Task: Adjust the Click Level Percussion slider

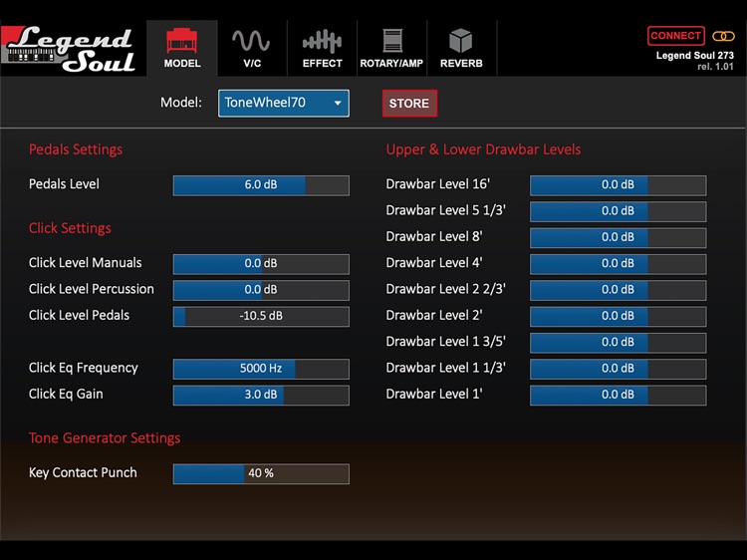Action: (261, 290)
